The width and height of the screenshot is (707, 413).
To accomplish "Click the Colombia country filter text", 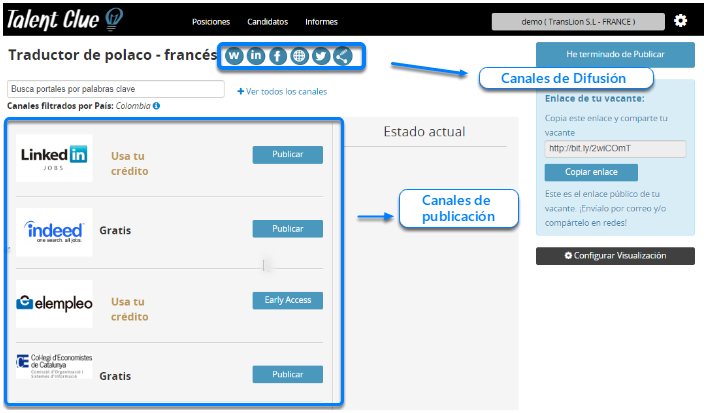I will pyautogui.click(x=133, y=106).
